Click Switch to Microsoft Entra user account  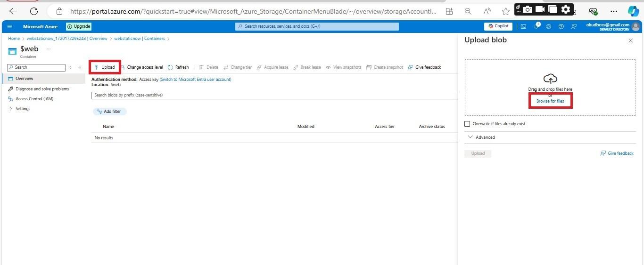(x=196, y=80)
